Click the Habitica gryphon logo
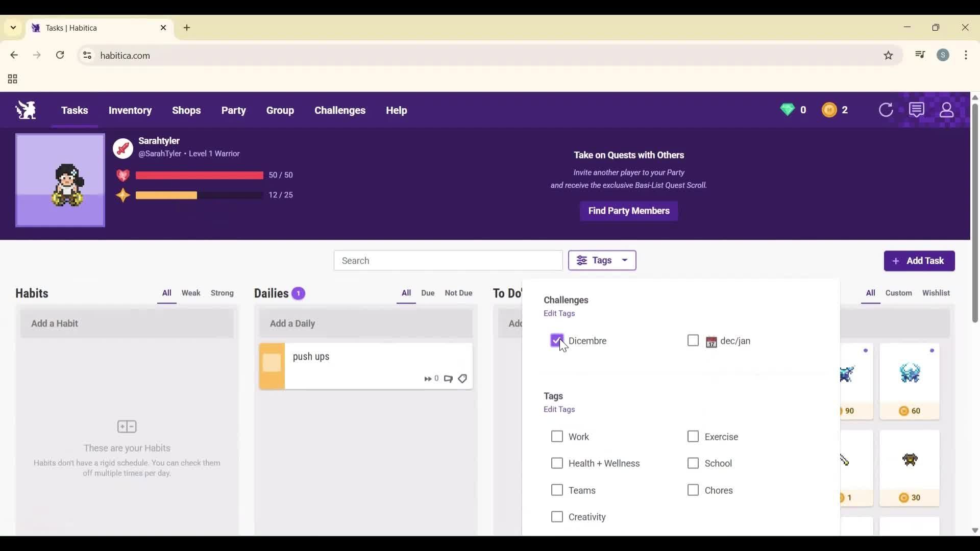This screenshot has width=980, height=551. pos(25,110)
